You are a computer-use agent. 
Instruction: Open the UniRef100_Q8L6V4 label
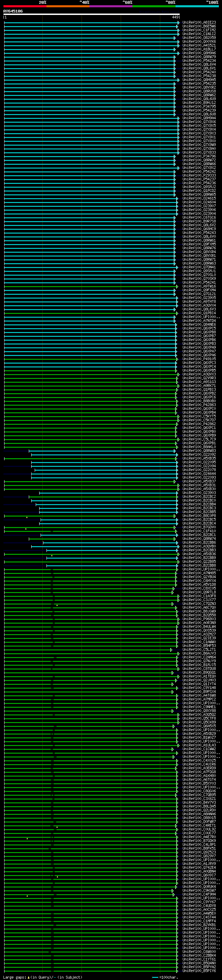pyautogui.click(x=199, y=64)
